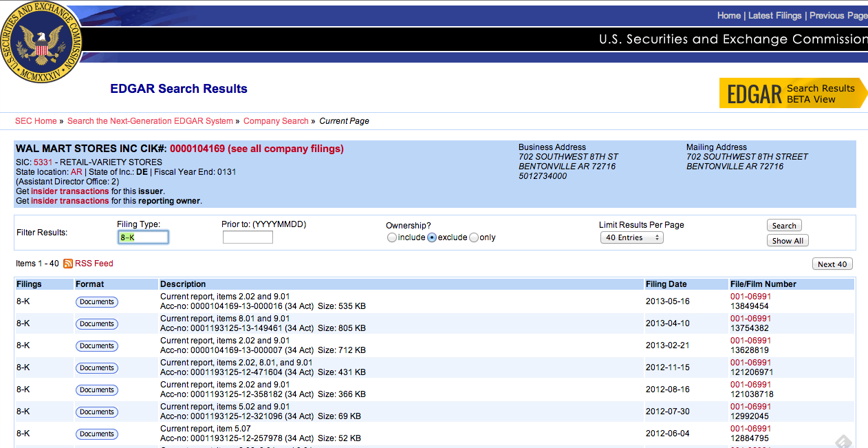
Task: Click the EDGAR Search Results page heading
Action: click(x=179, y=89)
